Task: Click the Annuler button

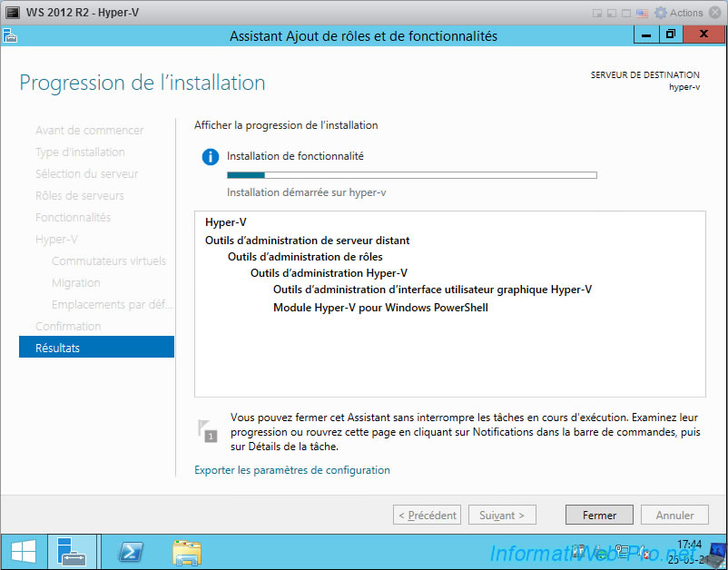Action: [x=674, y=515]
